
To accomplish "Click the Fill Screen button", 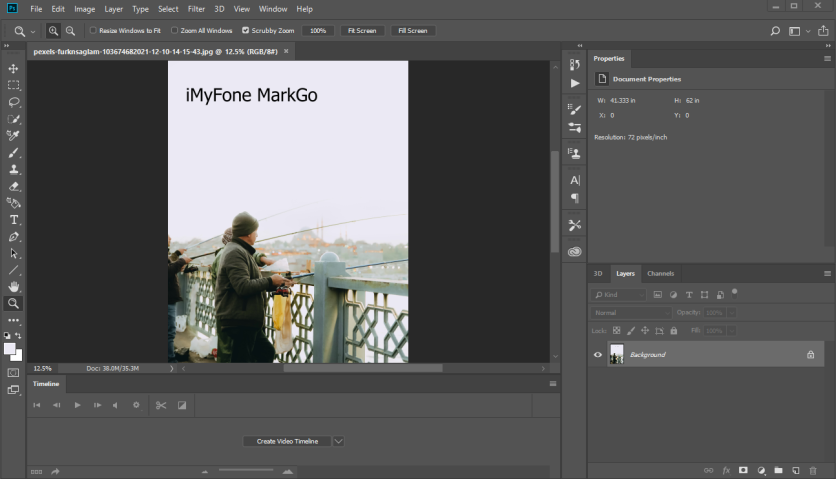I will (413, 30).
